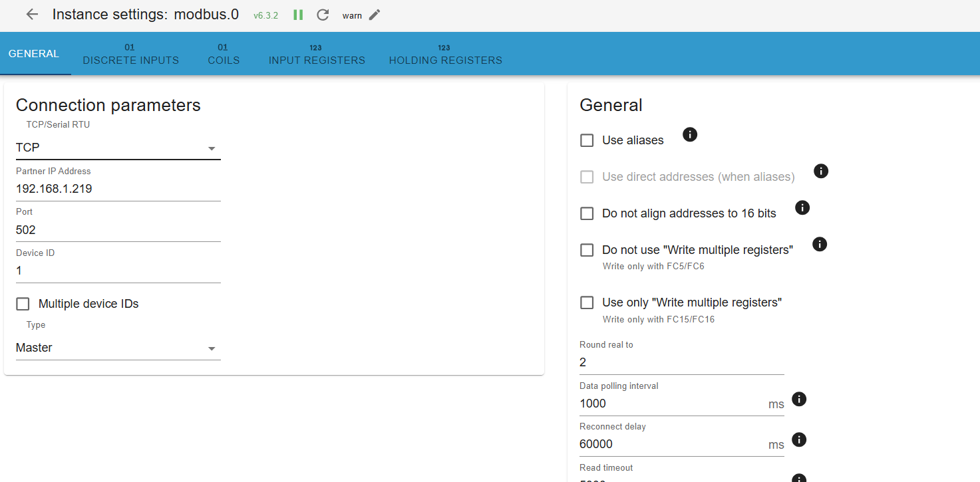Focus the Port number field
The height and width of the screenshot is (482, 980).
118,230
